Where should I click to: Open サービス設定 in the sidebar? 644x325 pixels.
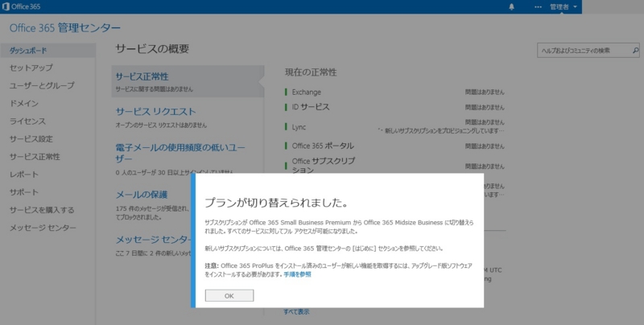tap(31, 138)
